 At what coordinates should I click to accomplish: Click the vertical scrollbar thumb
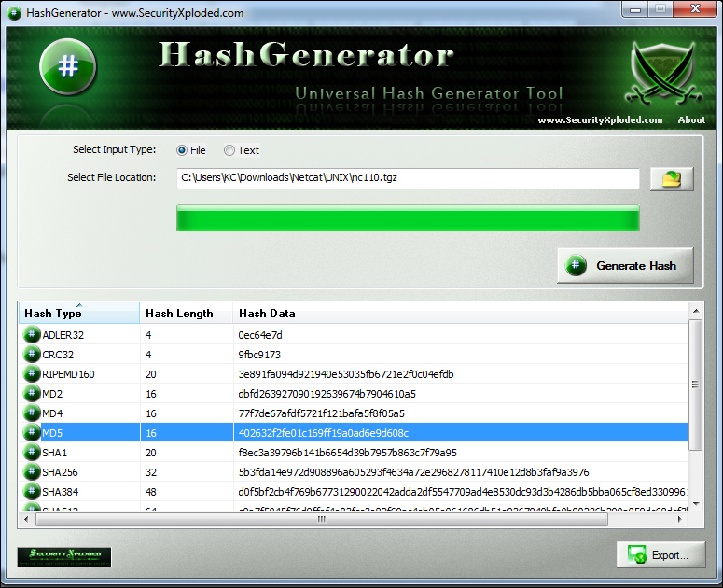(696, 385)
